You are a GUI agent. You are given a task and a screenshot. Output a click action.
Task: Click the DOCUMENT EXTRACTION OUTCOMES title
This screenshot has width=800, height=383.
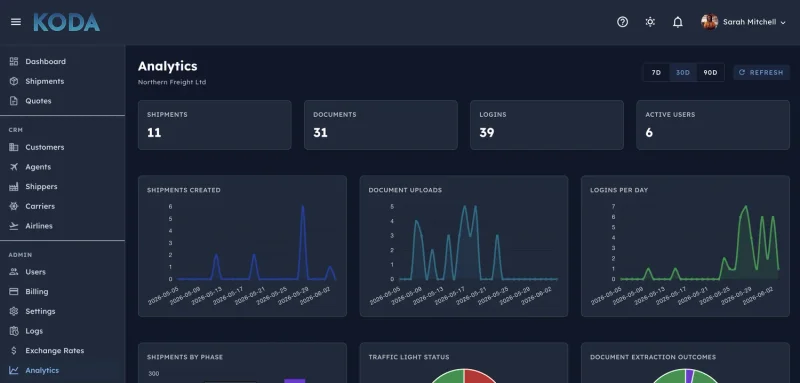pyautogui.click(x=653, y=357)
